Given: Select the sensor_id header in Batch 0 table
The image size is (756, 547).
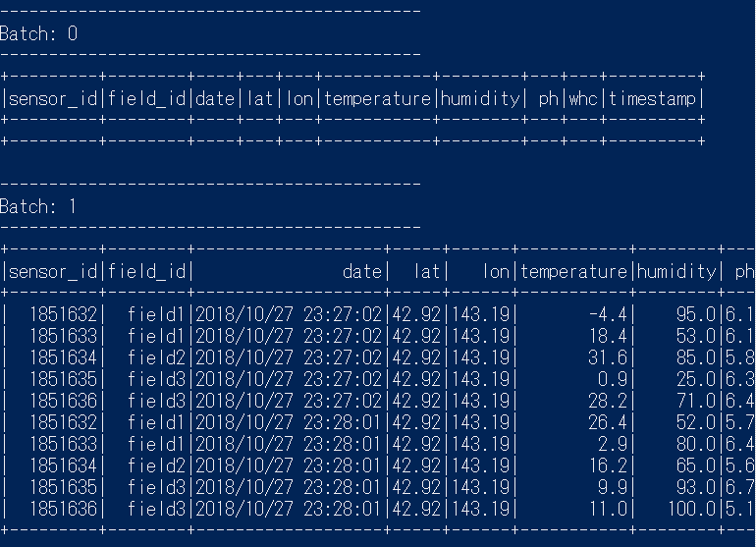Looking at the screenshot, I should point(53,98).
